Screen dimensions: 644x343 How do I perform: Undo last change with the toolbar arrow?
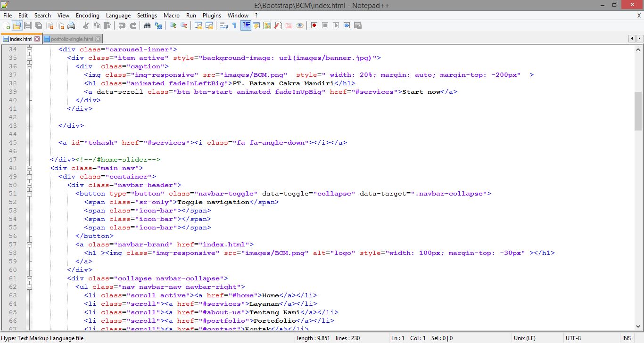pos(123,25)
